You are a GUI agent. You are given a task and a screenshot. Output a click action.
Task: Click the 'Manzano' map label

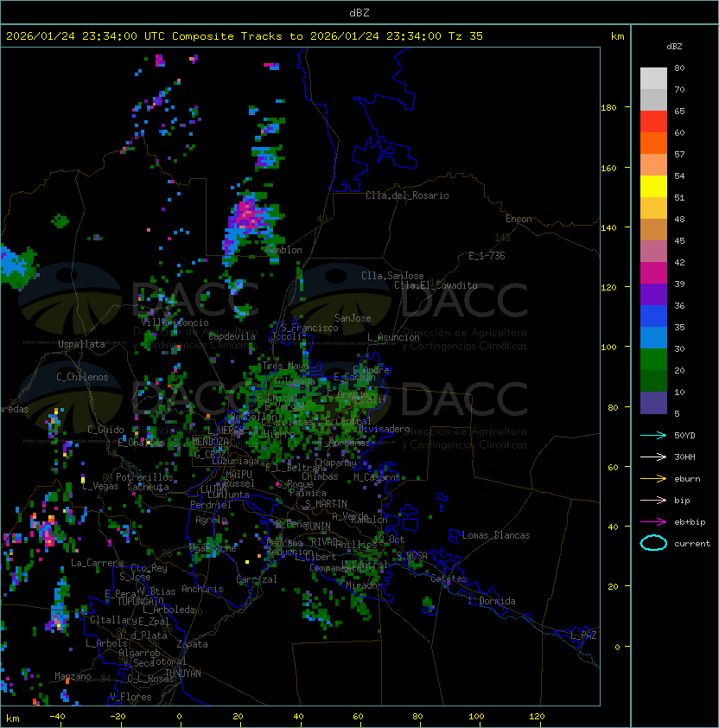(x=73, y=676)
